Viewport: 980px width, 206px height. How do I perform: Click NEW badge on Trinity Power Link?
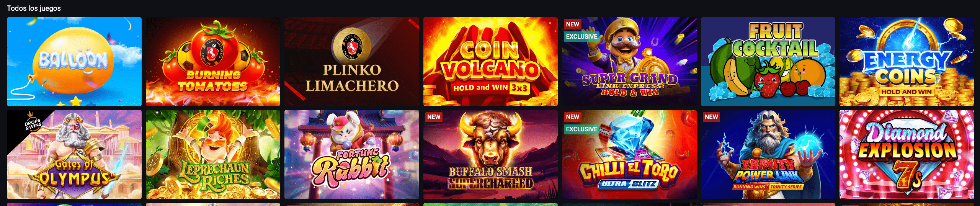[711, 117]
